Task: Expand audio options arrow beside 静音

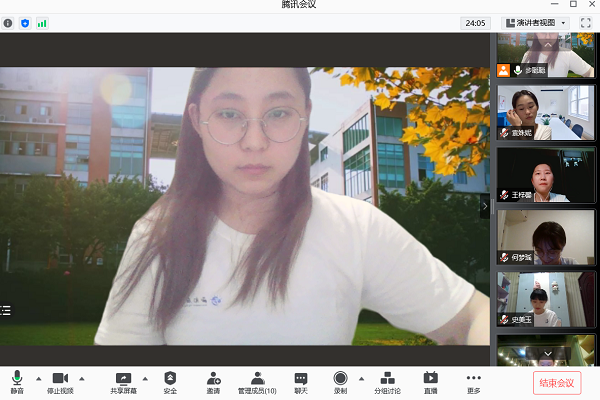Action: click(38, 378)
